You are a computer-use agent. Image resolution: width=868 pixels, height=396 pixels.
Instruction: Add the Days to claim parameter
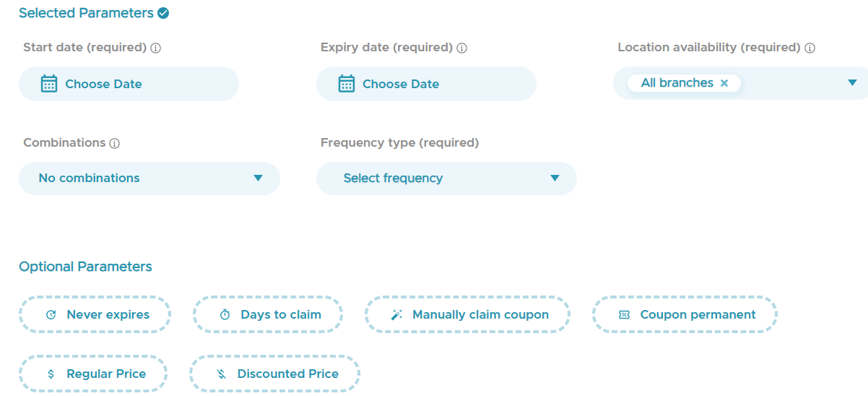(268, 314)
